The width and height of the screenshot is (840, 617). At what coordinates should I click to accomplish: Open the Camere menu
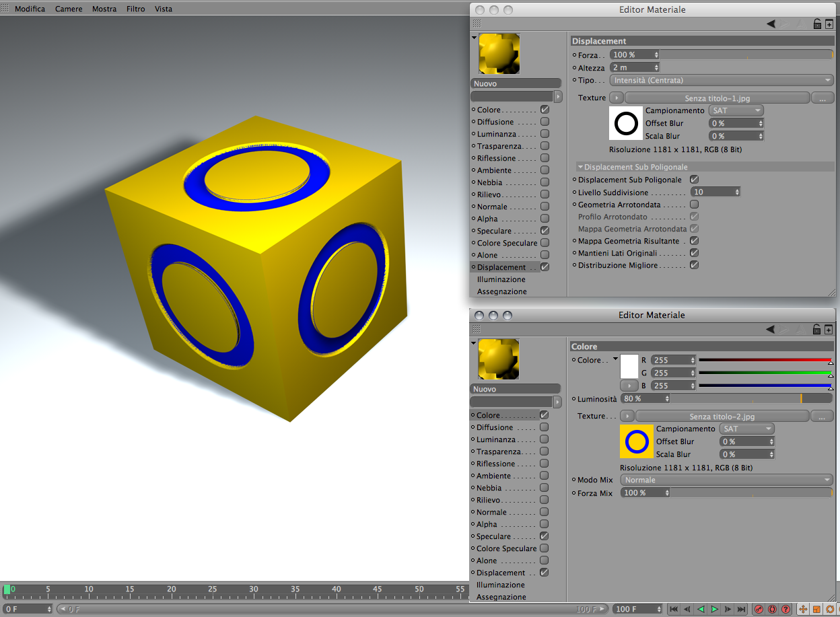pos(69,9)
